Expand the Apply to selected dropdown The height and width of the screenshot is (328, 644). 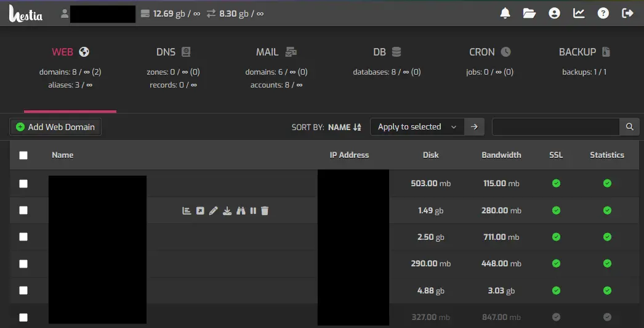(x=417, y=127)
